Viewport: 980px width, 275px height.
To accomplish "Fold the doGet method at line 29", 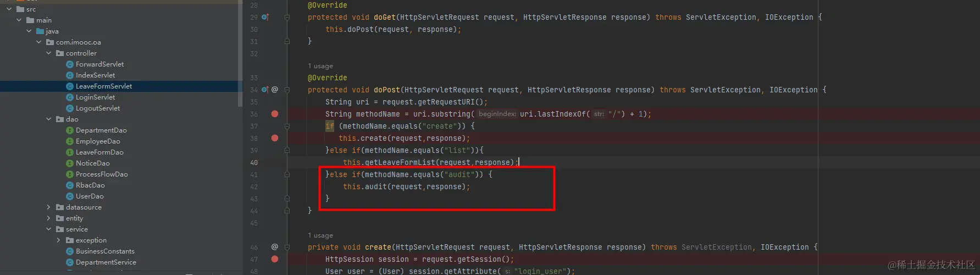I will tap(287, 17).
